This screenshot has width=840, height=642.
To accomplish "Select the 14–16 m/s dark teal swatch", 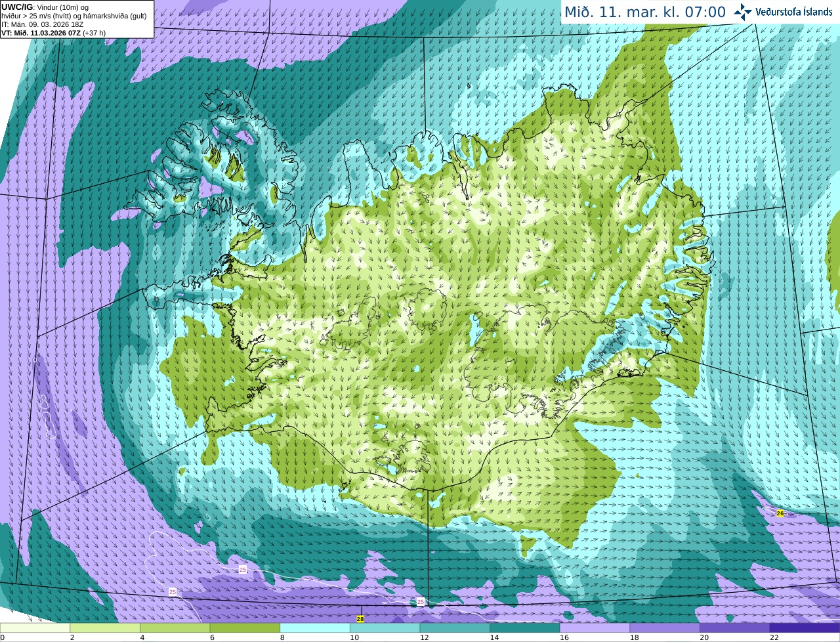I will [524, 628].
